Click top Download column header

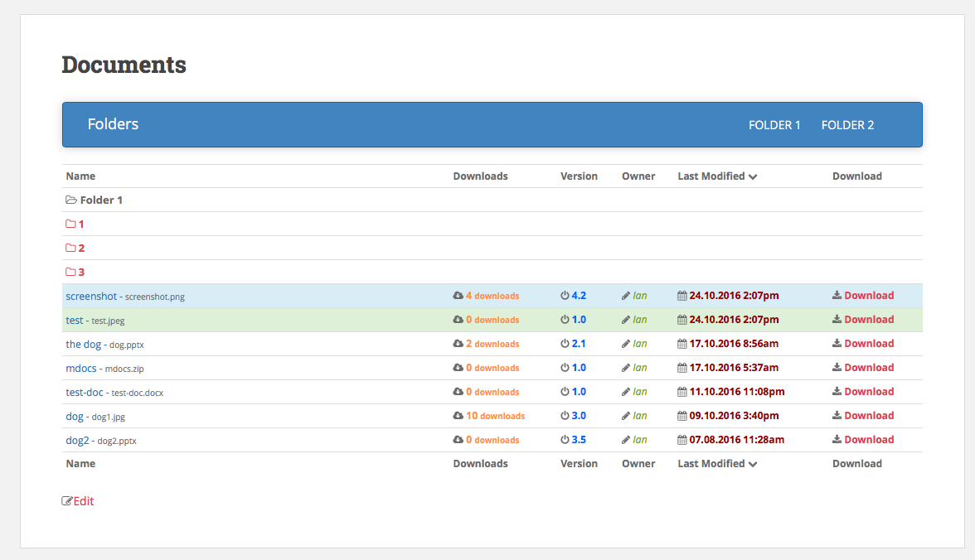point(857,176)
